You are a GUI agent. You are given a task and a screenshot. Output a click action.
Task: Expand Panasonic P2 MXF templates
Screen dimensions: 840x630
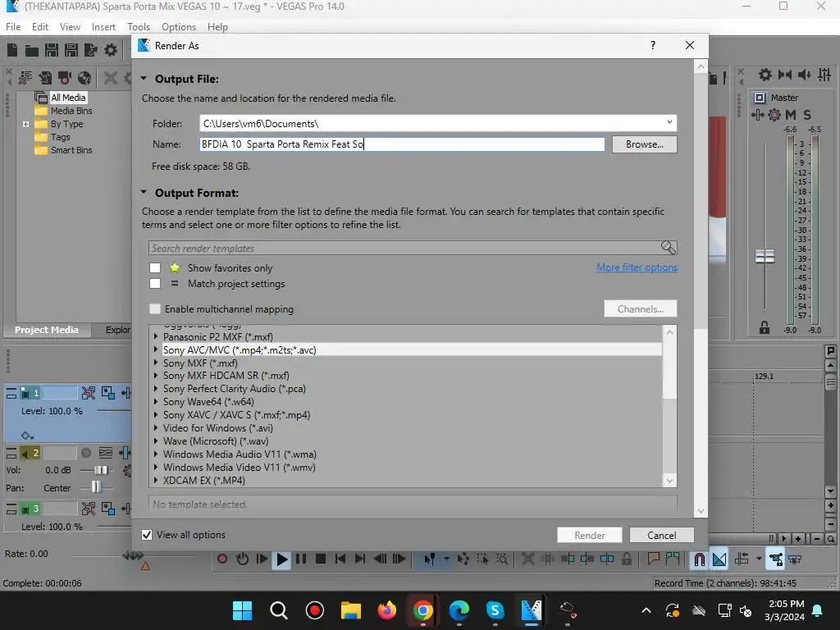tap(156, 337)
